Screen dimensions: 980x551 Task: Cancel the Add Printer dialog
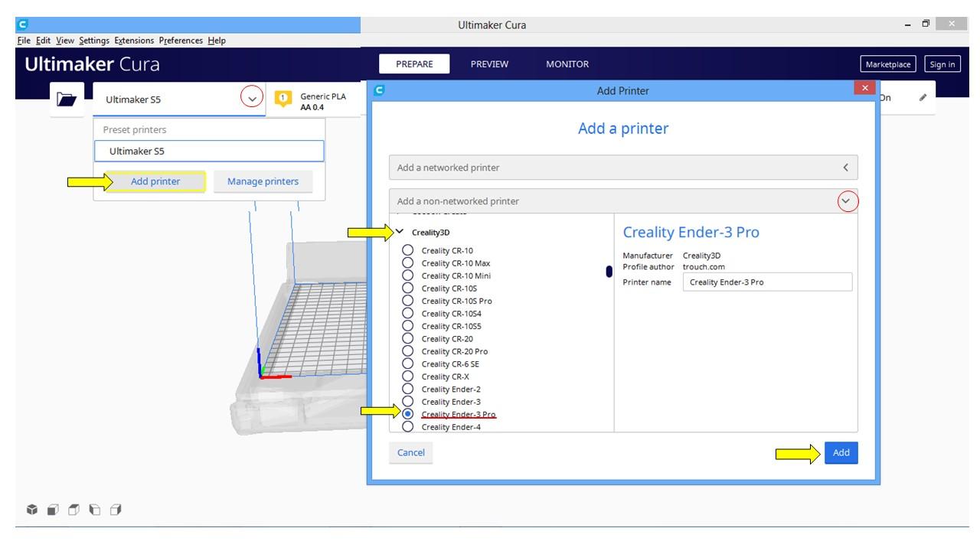click(411, 452)
